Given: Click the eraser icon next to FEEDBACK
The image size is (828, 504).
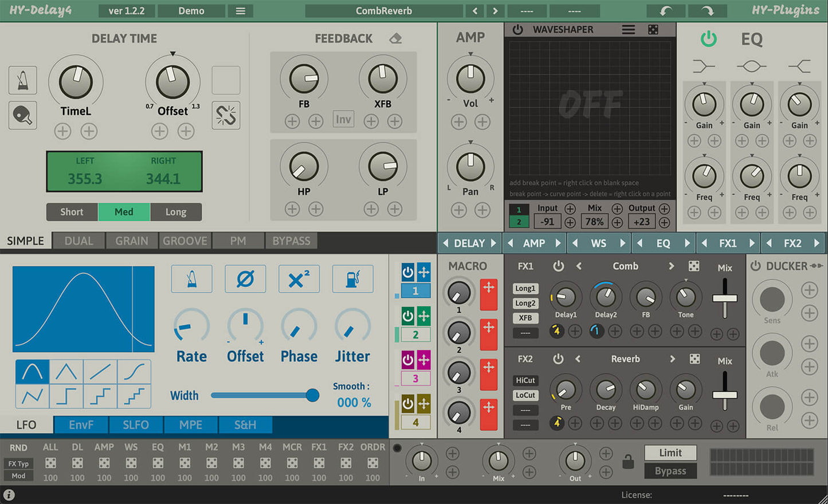Looking at the screenshot, I should click(395, 38).
